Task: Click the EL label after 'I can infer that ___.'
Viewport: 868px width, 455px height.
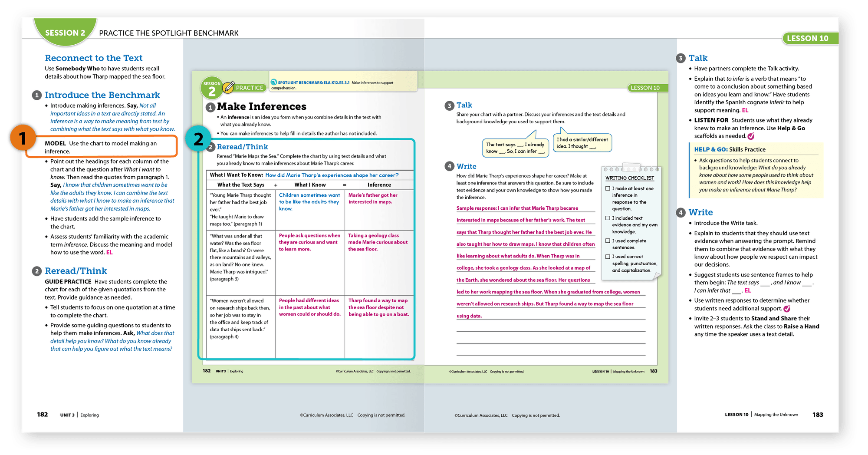Action: [748, 290]
